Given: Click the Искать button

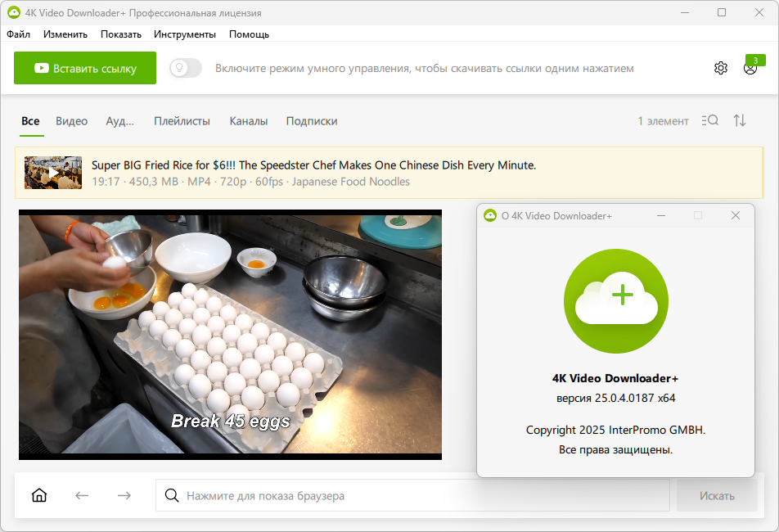Looking at the screenshot, I should click(x=717, y=496).
